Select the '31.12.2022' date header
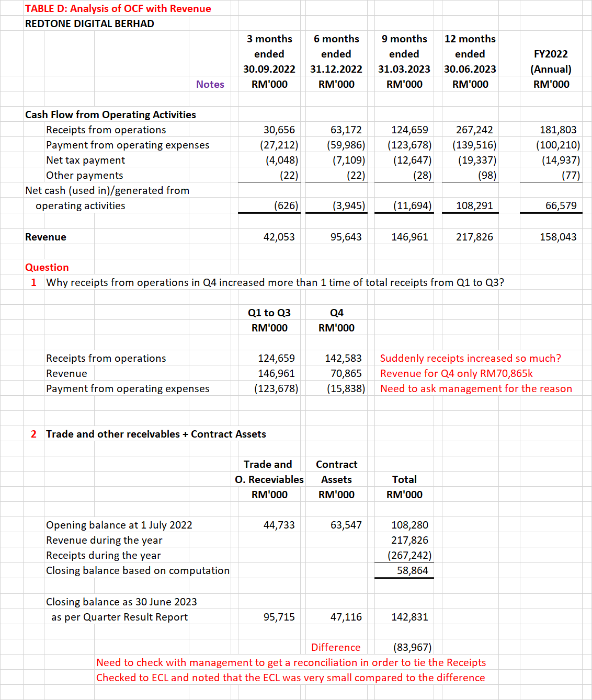Viewport: 592px width, 700px height. click(x=336, y=69)
